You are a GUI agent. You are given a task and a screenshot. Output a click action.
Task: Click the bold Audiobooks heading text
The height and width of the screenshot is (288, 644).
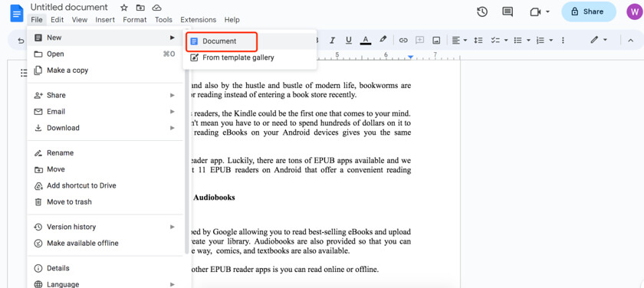[x=215, y=198]
